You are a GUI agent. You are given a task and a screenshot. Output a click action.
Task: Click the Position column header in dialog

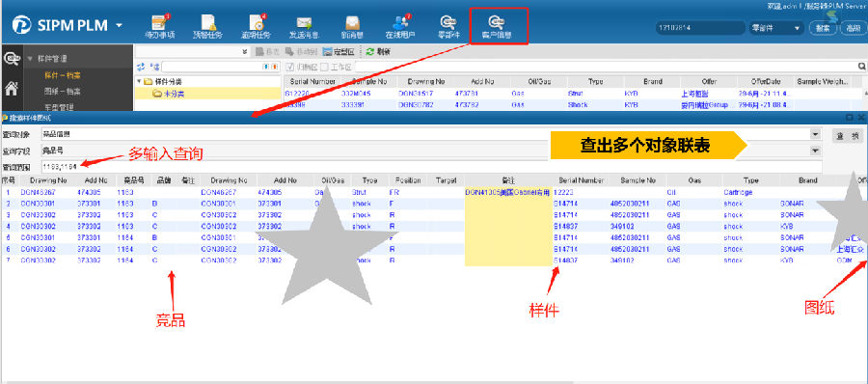408,180
